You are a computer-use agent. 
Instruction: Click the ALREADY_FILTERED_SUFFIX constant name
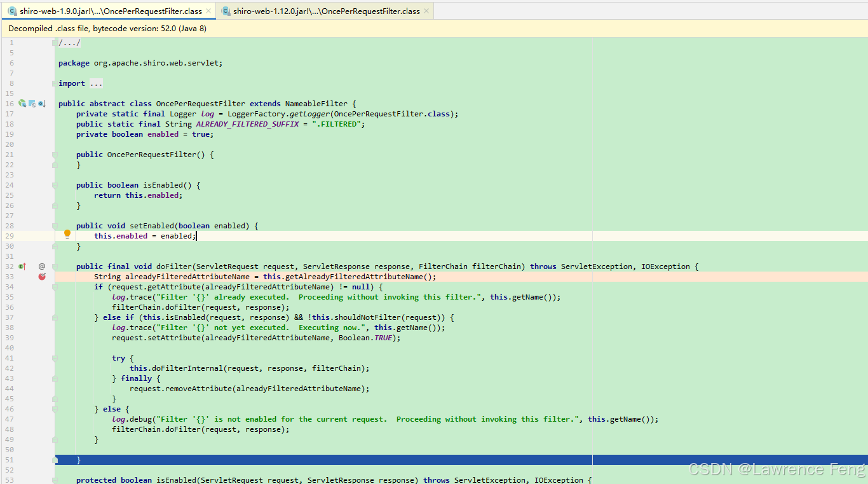coord(247,124)
